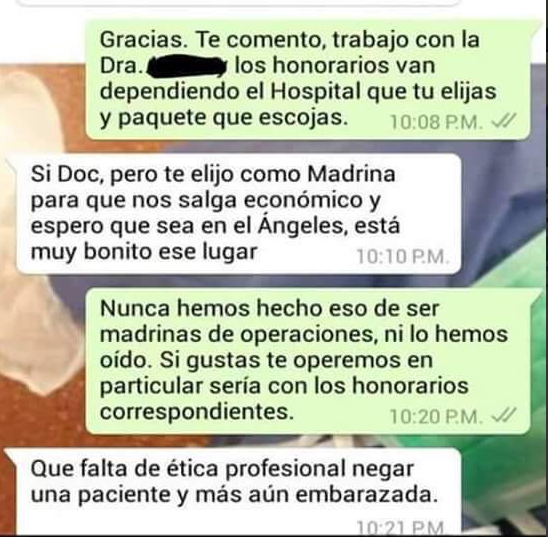Click the 10:21 P.M. timestamp at bottom
The width and height of the screenshot is (548, 537).
(x=401, y=528)
